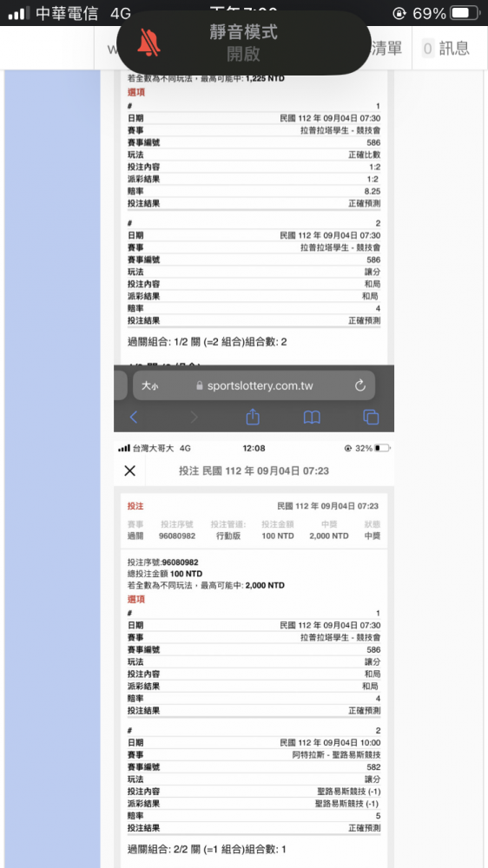Click bet serial number 96080982 in table
This screenshot has height=868, width=488.
(176, 536)
